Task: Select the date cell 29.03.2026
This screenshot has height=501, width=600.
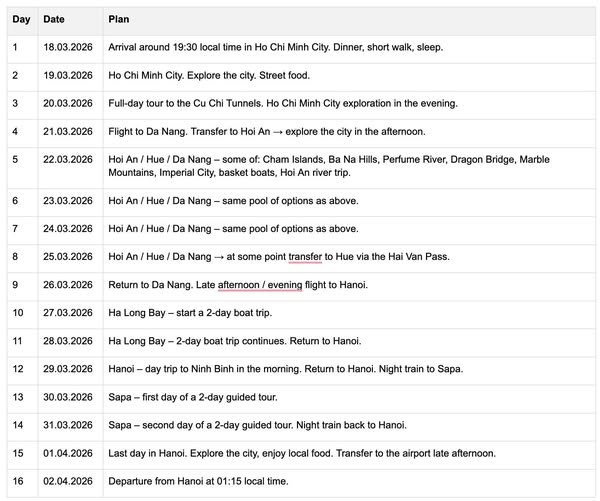Action: click(x=68, y=369)
